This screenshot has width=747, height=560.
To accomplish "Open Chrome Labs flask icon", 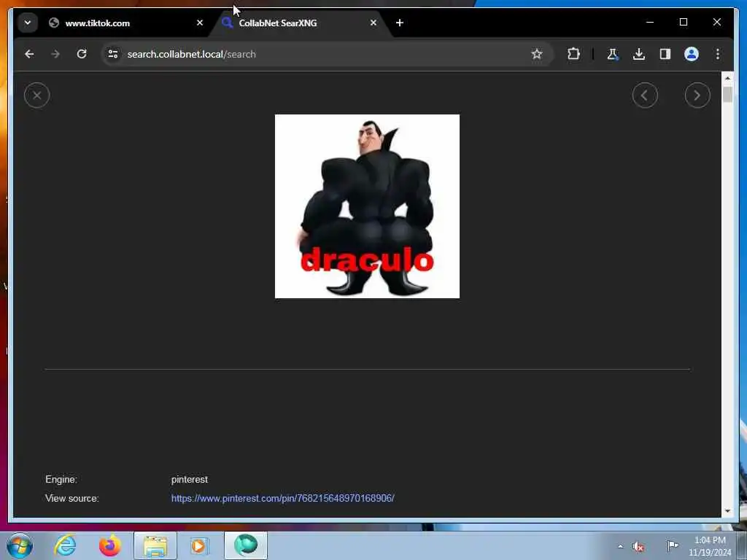I will point(612,54).
